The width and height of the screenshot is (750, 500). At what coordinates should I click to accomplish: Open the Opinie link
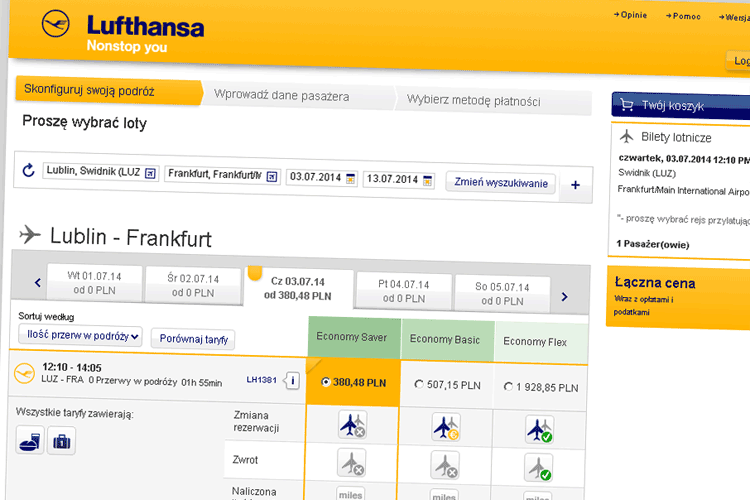coord(630,15)
